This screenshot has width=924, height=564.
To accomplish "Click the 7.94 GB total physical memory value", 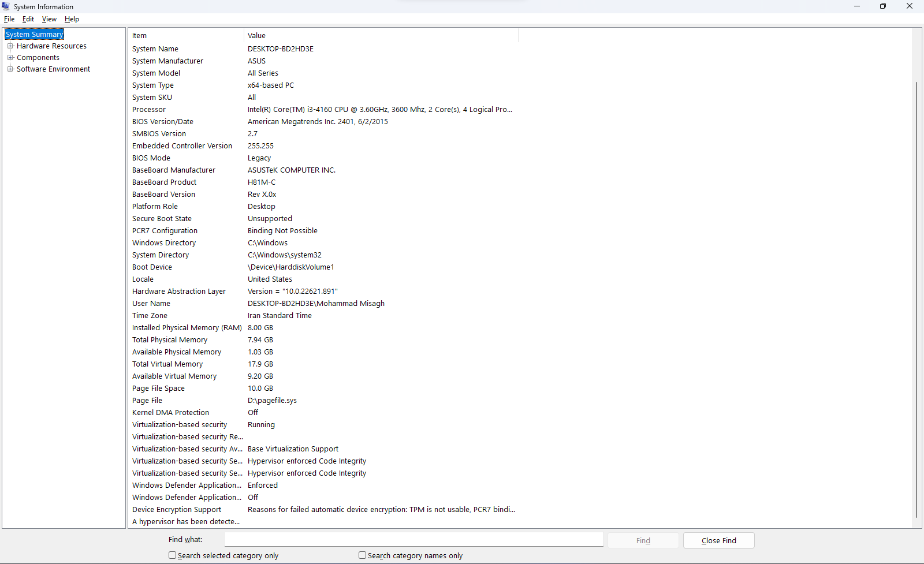I will click(260, 340).
